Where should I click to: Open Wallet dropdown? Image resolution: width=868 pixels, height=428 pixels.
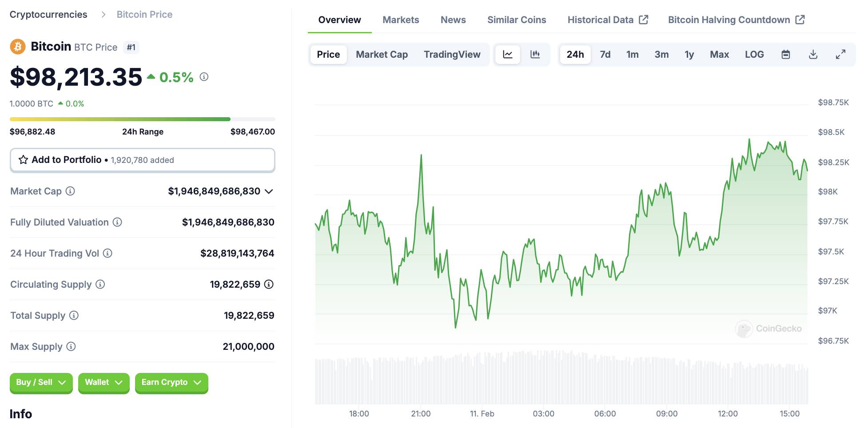click(x=104, y=383)
